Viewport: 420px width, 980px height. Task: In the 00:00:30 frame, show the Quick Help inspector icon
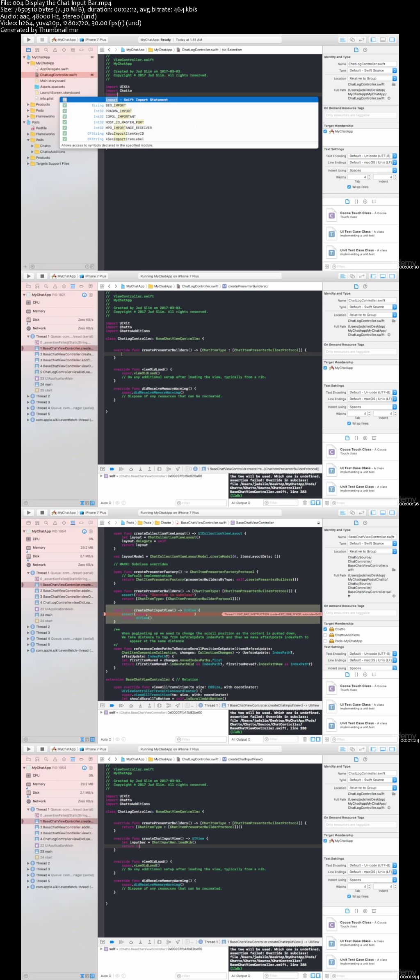click(x=365, y=50)
